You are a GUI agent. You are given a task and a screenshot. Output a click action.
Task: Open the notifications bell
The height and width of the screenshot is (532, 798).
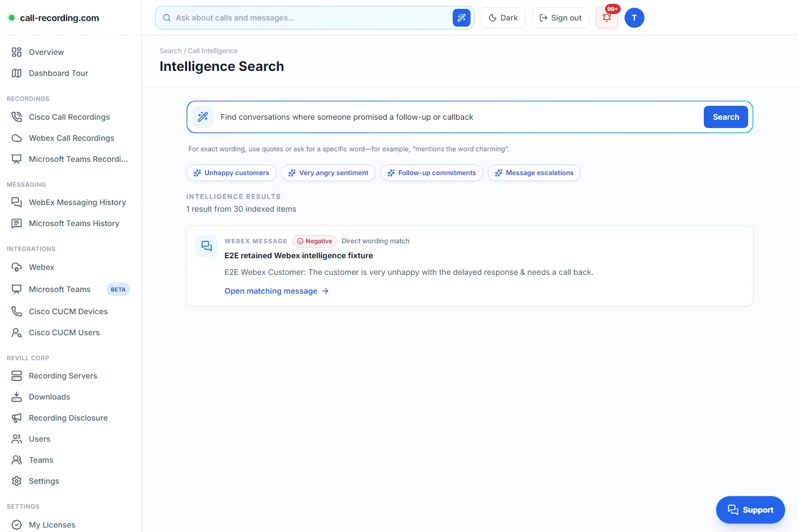click(607, 18)
